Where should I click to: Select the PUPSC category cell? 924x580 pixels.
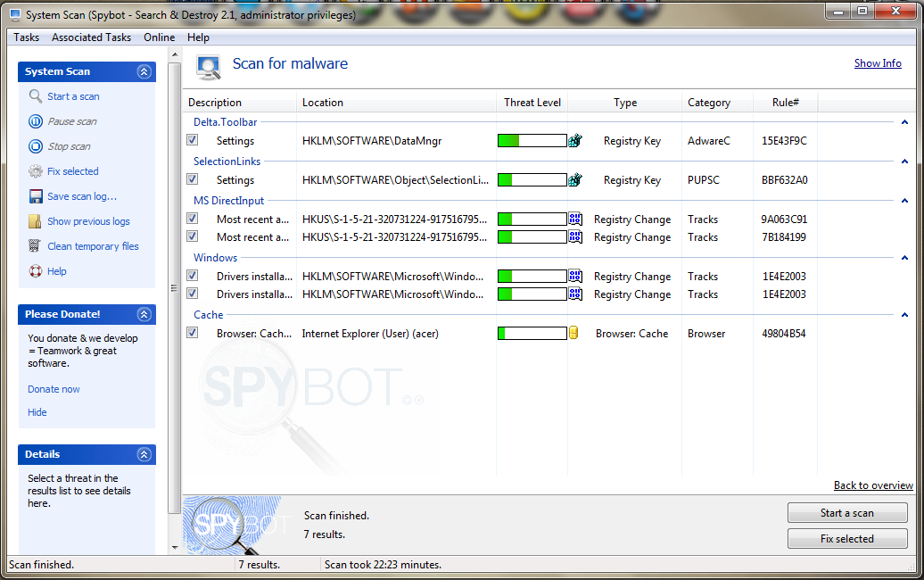click(704, 180)
